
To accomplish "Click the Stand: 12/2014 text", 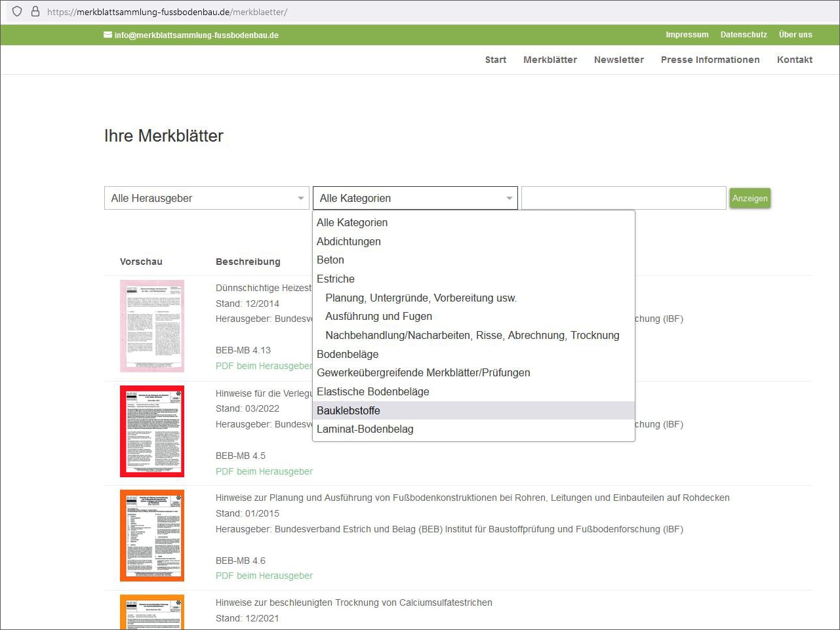I will (247, 304).
